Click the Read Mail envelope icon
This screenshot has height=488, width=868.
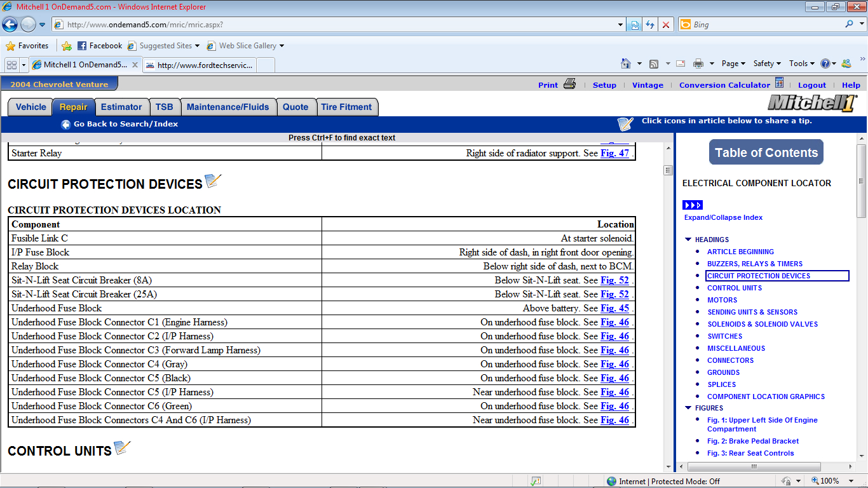(x=681, y=64)
